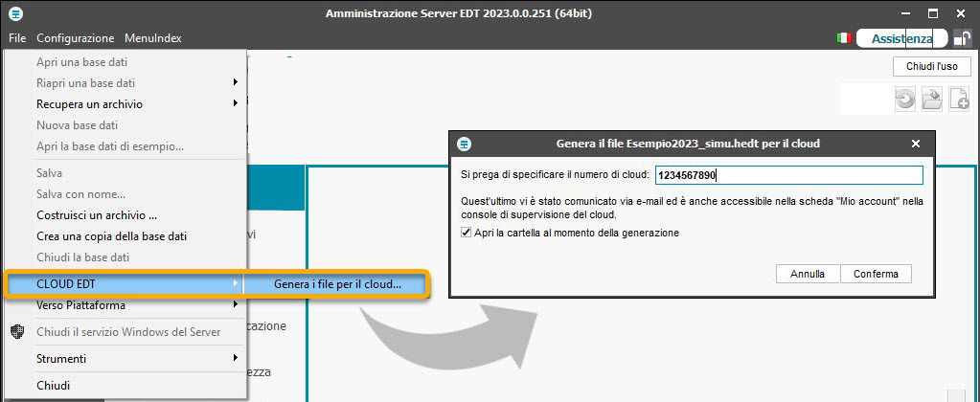Click the open folder with arrow icon

pyautogui.click(x=932, y=100)
